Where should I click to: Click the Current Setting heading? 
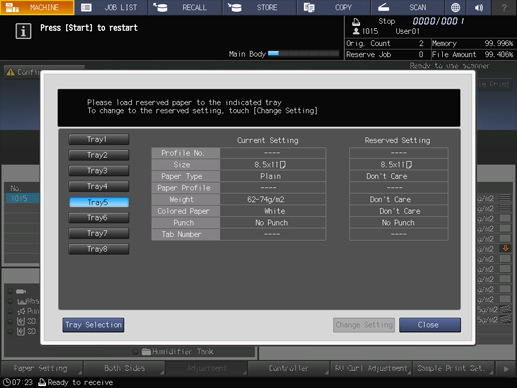pos(268,140)
